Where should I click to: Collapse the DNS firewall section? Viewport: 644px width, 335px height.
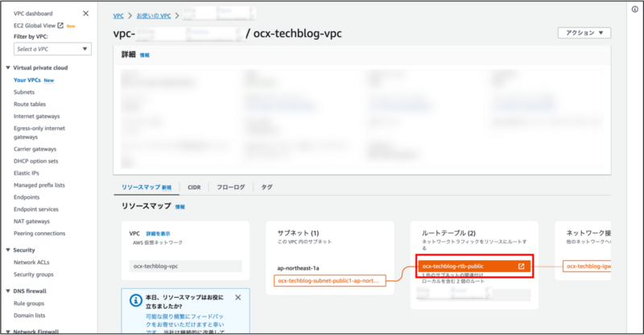point(8,291)
